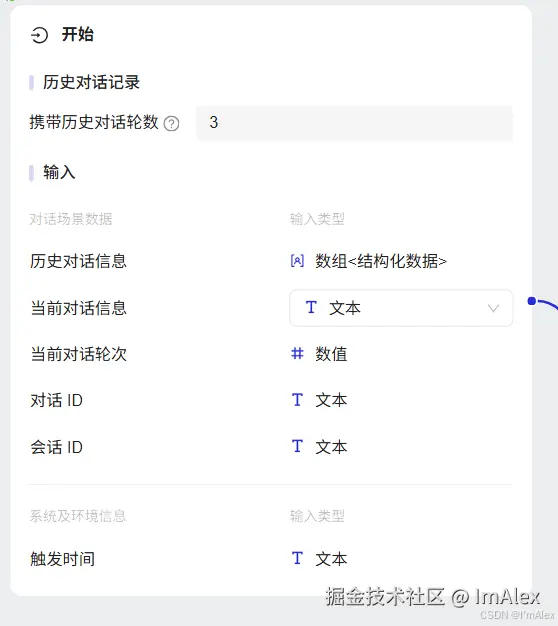Click the history rounds input field showing 3
558x626 pixels.
pos(354,123)
